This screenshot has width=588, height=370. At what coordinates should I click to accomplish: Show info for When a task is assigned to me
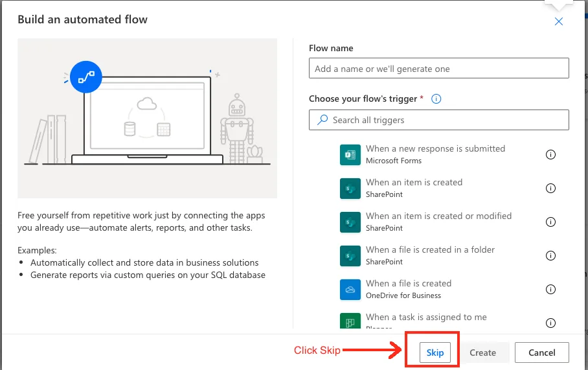click(550, 323)
